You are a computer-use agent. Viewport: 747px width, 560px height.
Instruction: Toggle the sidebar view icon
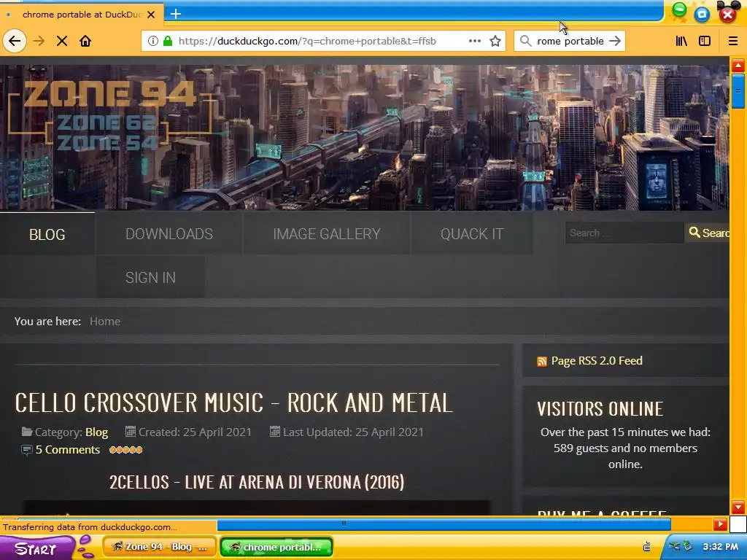coord(705,41)
